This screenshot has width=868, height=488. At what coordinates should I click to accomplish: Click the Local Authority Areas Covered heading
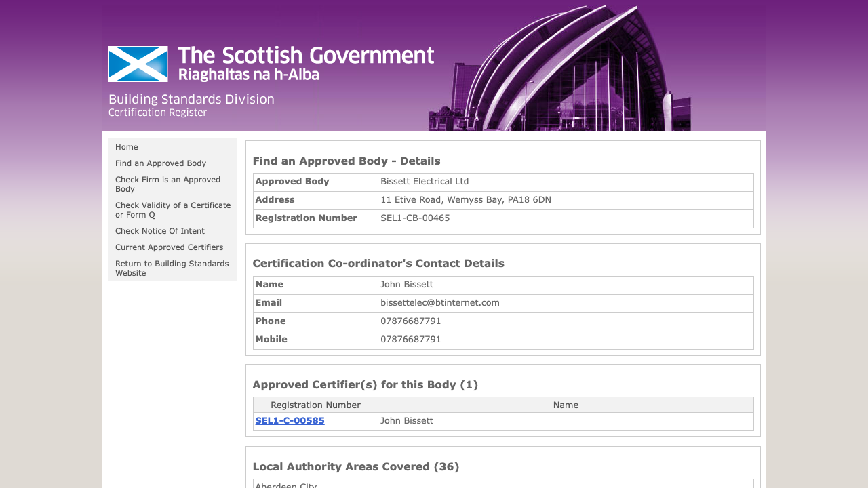[355, 467]
